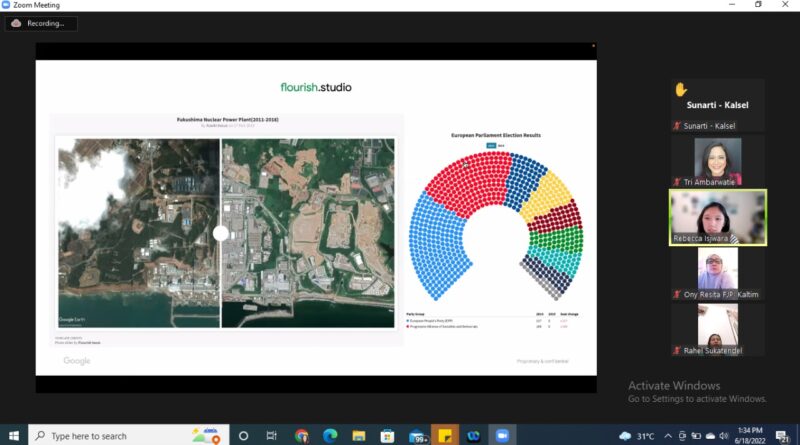The image size is (800, 445).
Task: Launch Google Chrome from the taskbar
Action: click(x=302, y=436)
